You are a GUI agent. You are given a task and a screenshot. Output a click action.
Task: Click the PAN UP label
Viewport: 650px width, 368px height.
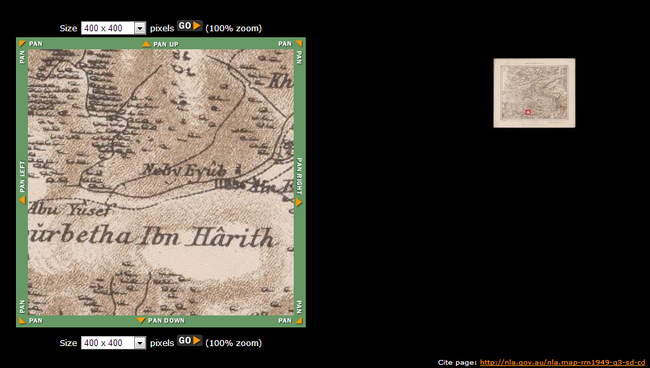pyautogui.click(x=166, y=44)
